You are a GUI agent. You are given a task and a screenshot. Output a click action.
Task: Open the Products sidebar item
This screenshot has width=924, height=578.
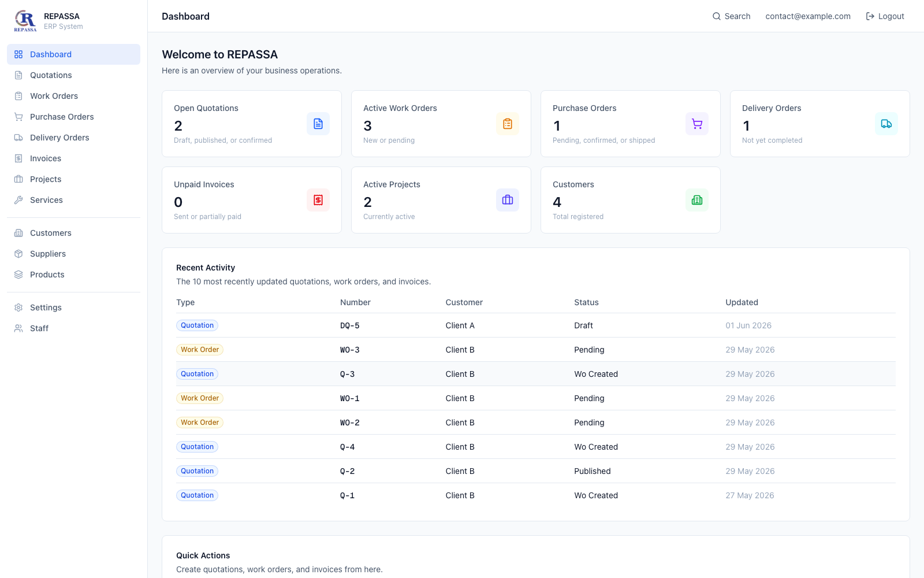point(73,275)
